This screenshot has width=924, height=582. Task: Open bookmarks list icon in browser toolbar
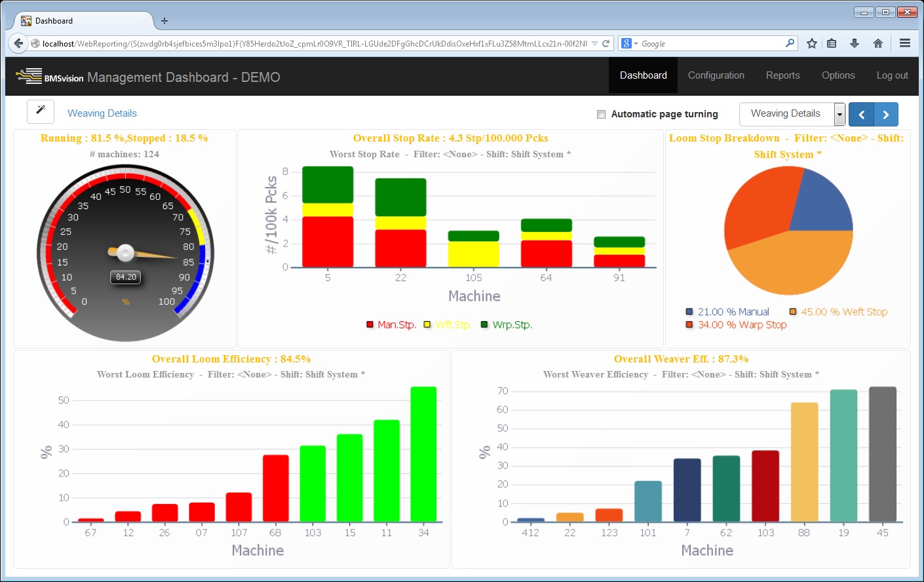point(832,43)
